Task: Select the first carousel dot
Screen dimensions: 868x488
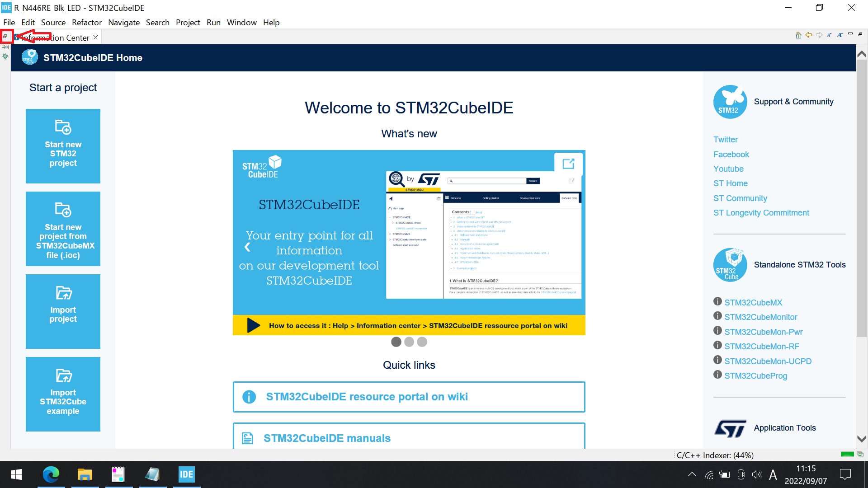Action: (396, 342)
